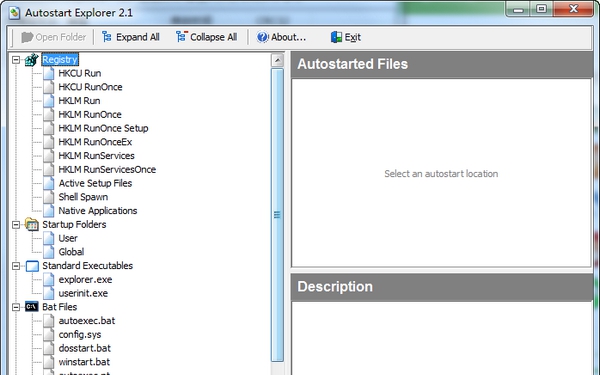Screen dimensions: 600x375
Task: Click the Collapse All tree icon
Action: [x=181, y=37]
